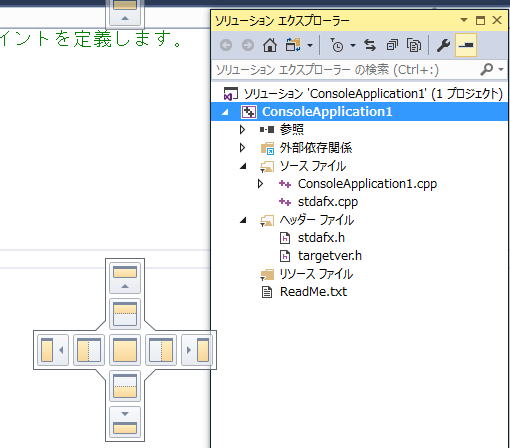Select stdafx.cpp file
The height and width of the screenshot is (448, 510).
coord(328,202)
